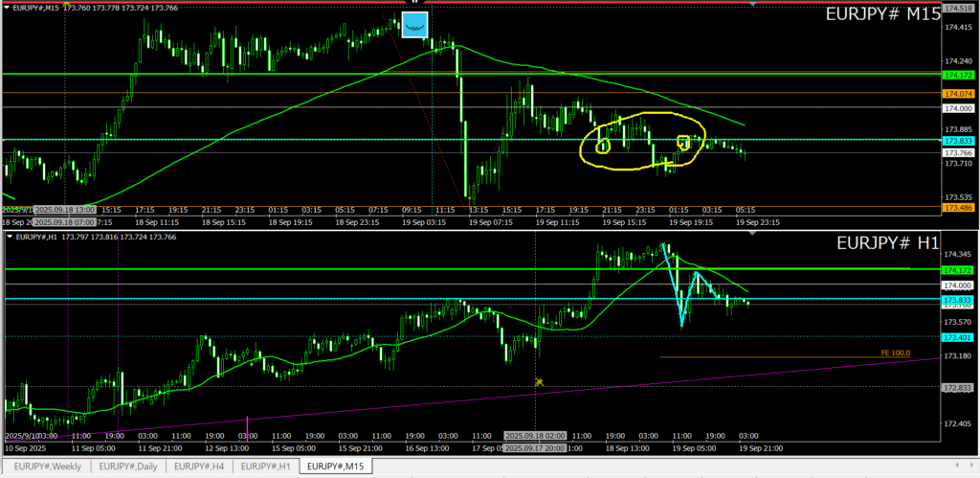Click the 2025.09.18 13:00 crosshair date label
The height and width of the screenshot is (478, 980).
pos(64,209)
